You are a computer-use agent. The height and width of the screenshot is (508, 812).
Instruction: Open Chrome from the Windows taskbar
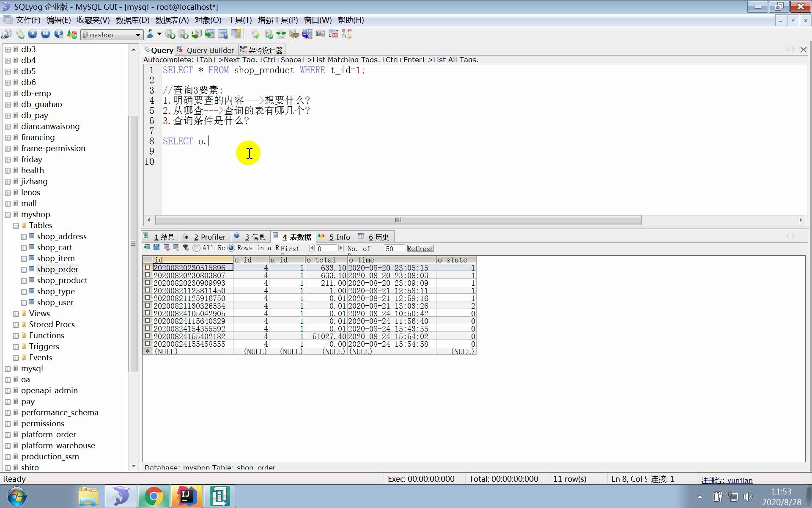(154, 496)
